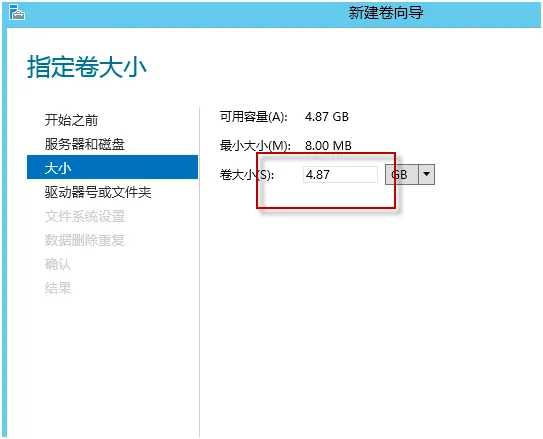
Task: Click the greyed 数据删除重复 step
Action: point(84,240)
